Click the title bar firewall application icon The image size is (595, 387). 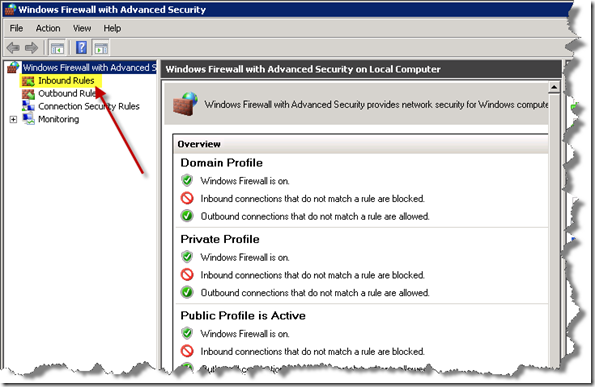pyautogui.click(x=11, y=9)
